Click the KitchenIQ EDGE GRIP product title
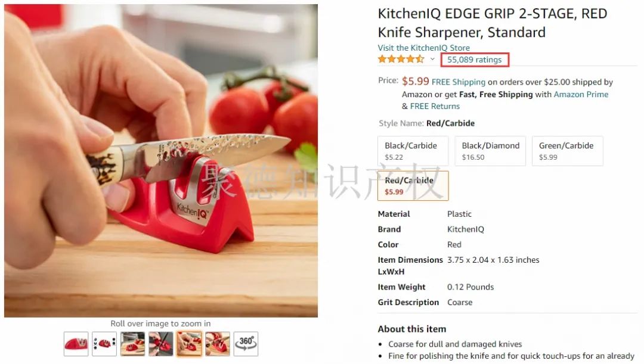 point(493,23)
